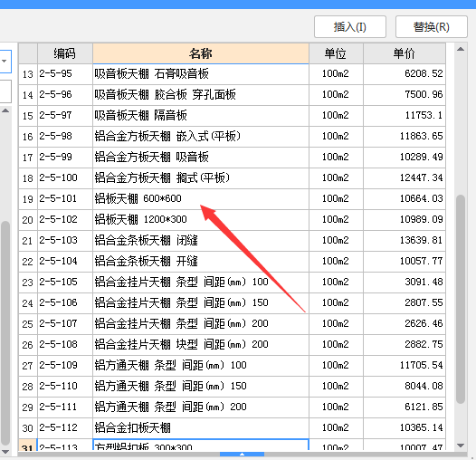Click the table scrollbar up arrow
The height and width of the screenshot is (460, 476).
pos(461,49)
